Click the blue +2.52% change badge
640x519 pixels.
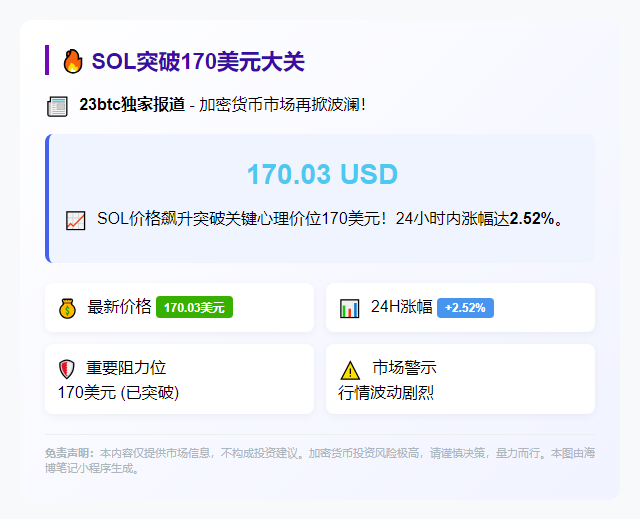pos(465,308)
